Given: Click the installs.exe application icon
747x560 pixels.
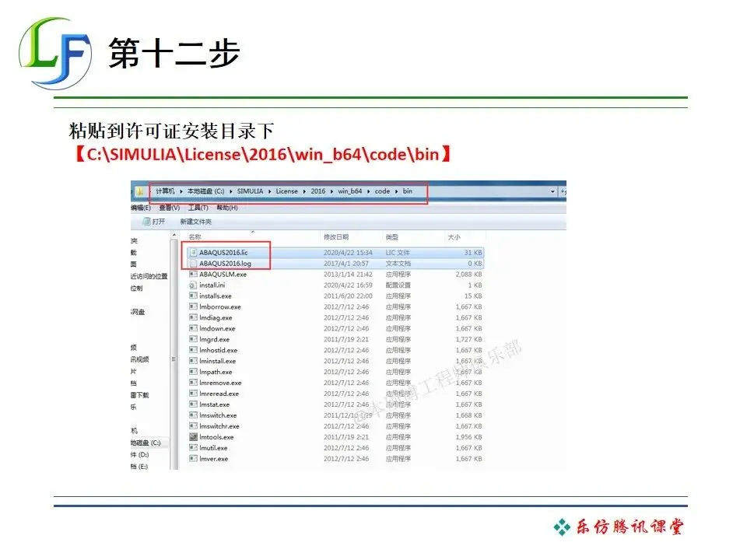Looking at the screenshot, I should tap(193, 296).
